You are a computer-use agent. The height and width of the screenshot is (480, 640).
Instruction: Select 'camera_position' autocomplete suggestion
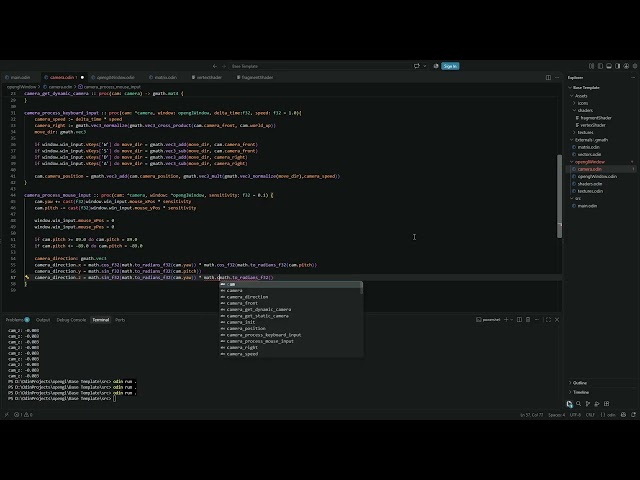coord(291,329)
